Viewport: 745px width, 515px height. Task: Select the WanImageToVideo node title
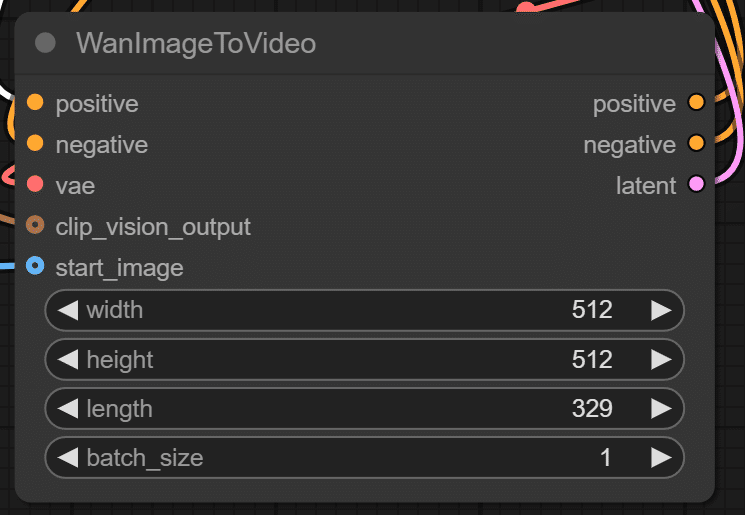pos(196,43)
